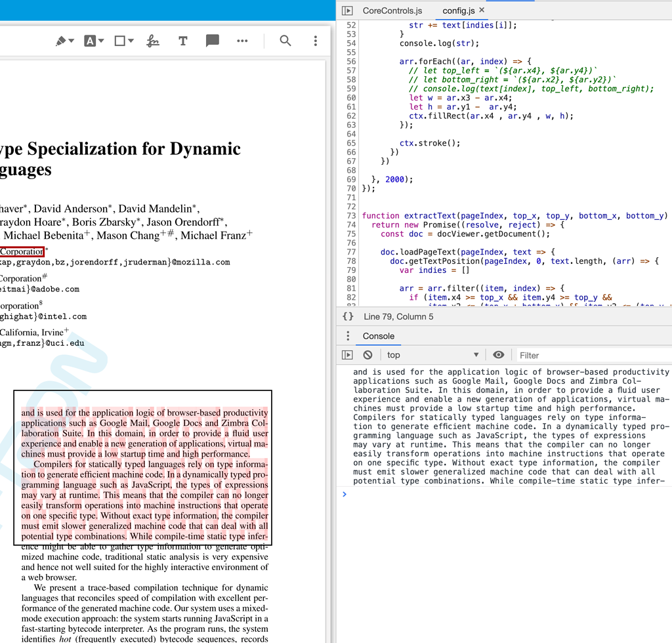Open the search magnifier in viewer
The width and height of the screenshot is (672, 643).
click(285, 41)
